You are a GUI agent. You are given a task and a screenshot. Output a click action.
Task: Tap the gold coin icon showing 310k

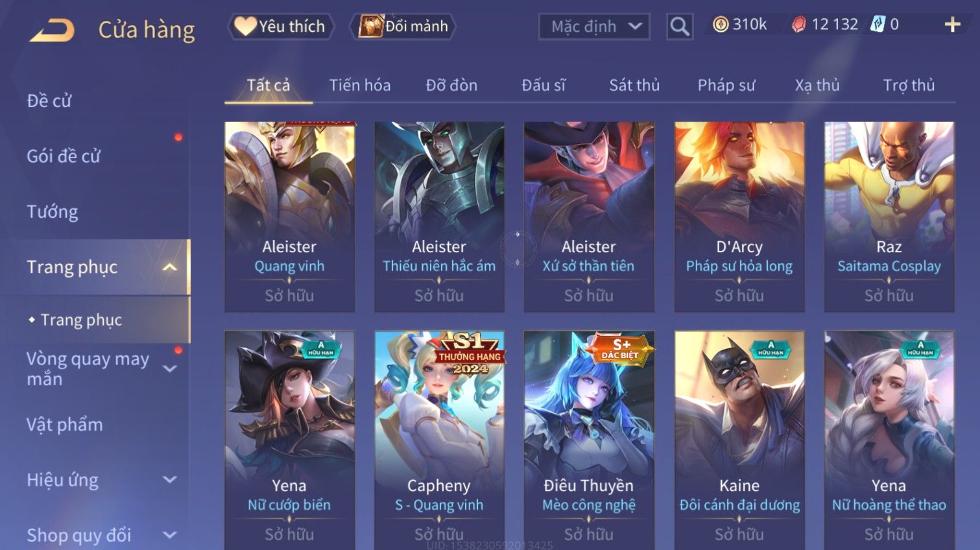[x=721, y=25]
